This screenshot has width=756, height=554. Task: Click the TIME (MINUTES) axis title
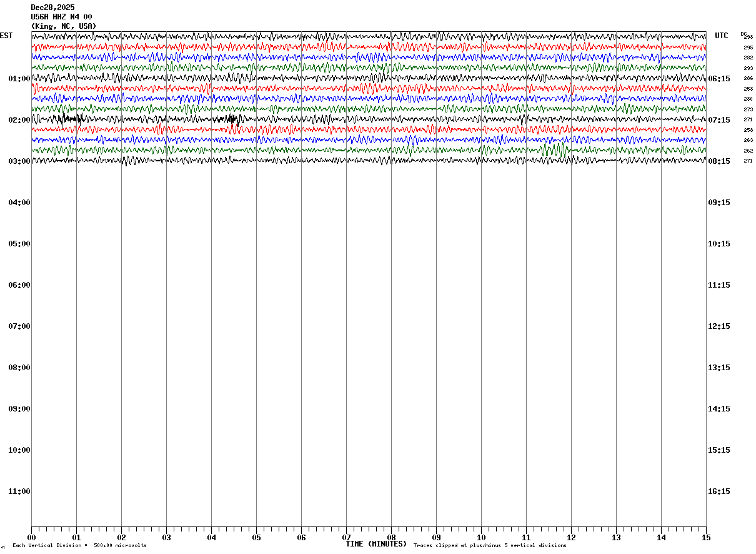(x=376, y=544)
